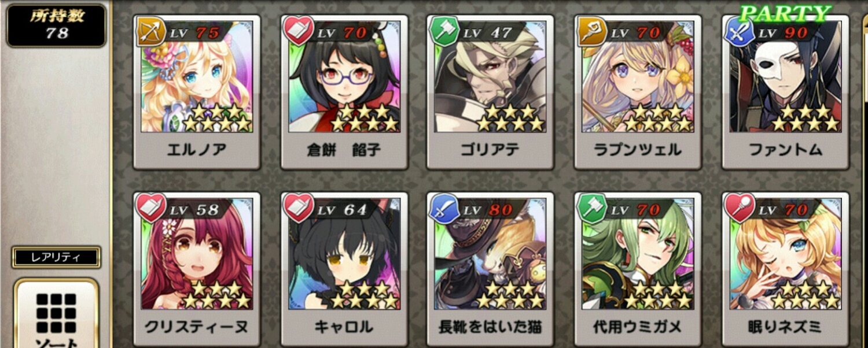The image size is (868, 348).
Task: Click the heart icon on クリスティーヌ card
Action: (x=149, y=208)
